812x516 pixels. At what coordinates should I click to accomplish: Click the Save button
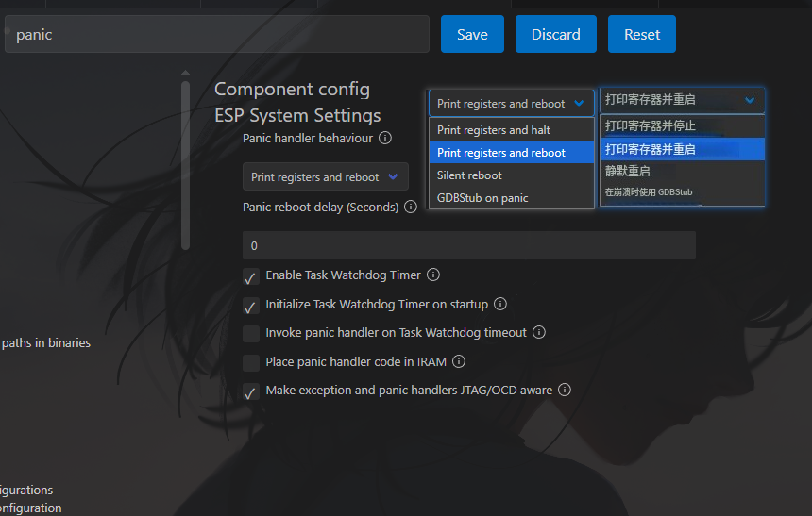click(472, 34)
